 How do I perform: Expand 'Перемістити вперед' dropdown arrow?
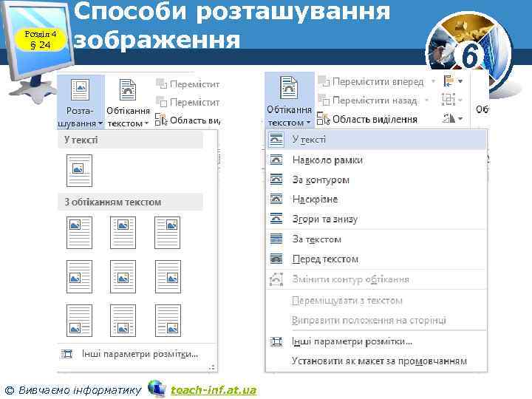(433, 82)
